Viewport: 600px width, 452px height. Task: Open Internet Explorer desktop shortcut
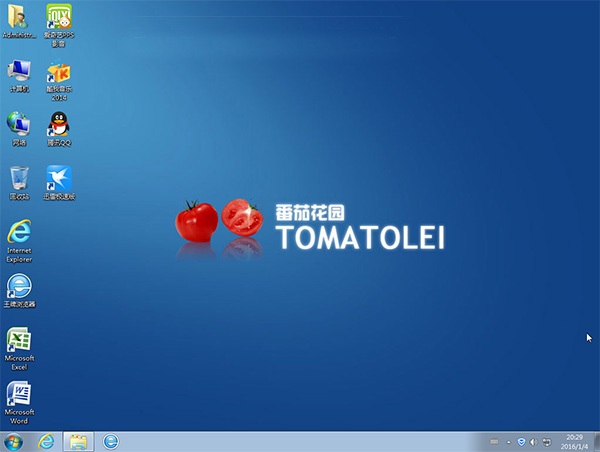[19, 233]
